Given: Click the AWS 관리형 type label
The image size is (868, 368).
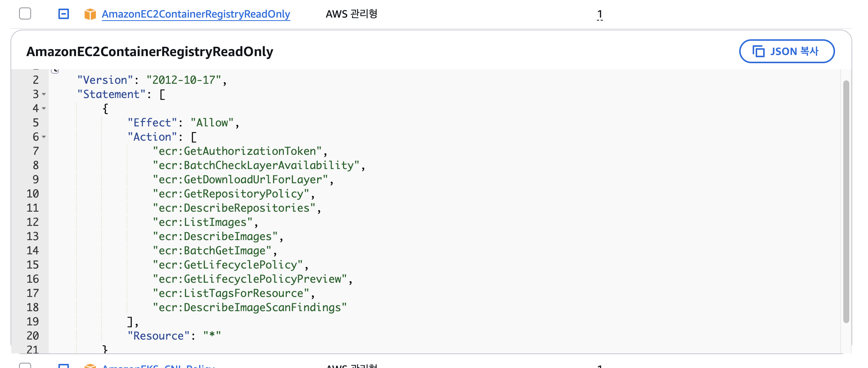Looking at the screenshot, I should point(351,14).
